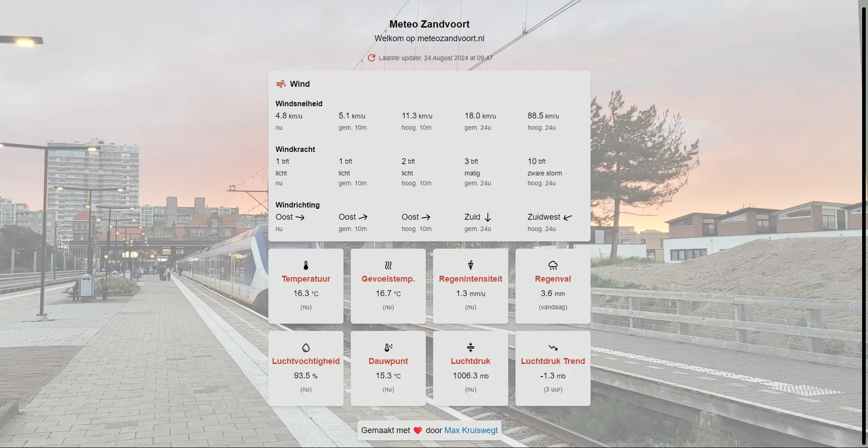Open the Max Kruiswegt link
Image resolution: width=868 pixels, height=448 pixels.
tap(471, 430)
